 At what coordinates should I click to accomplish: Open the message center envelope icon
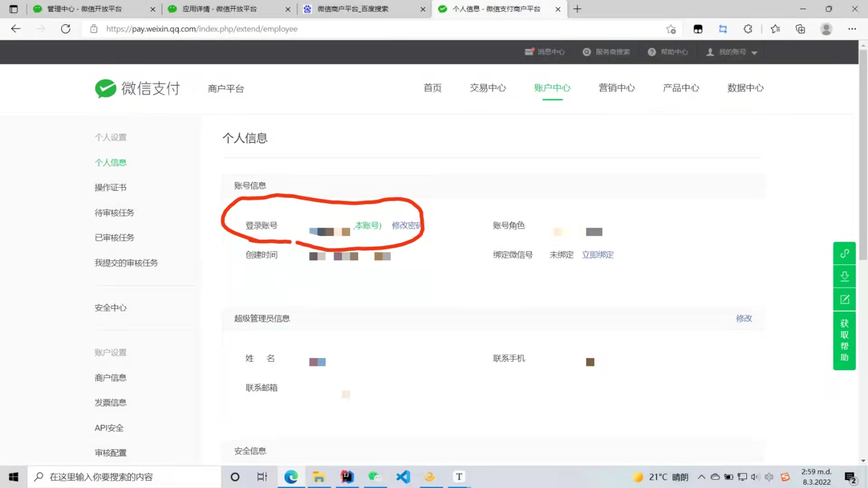click(x=529, y=52)
